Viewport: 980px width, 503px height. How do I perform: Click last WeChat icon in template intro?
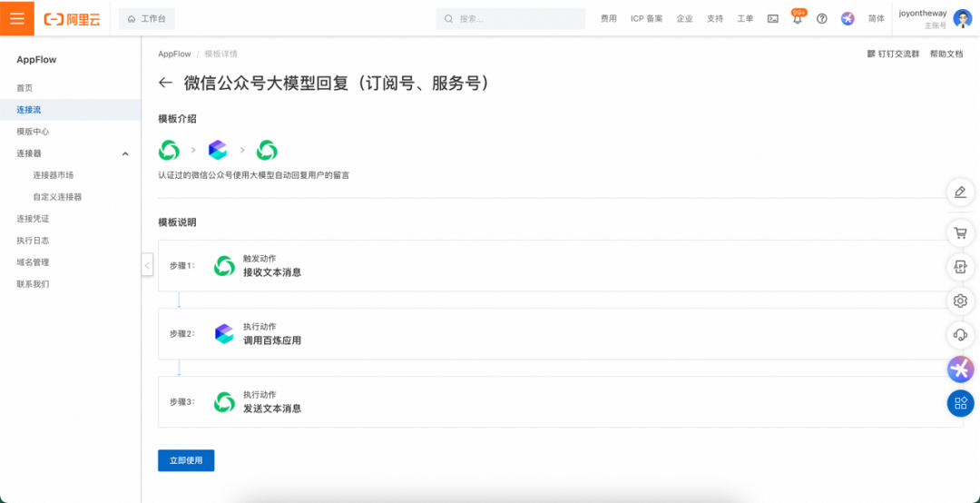pos(267,150)
